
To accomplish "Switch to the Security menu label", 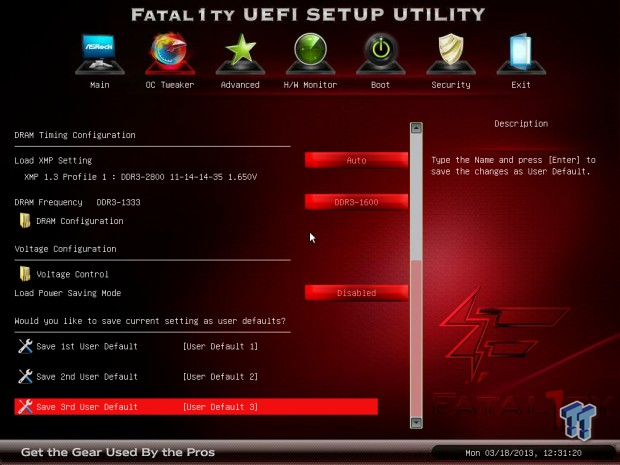I will pos(451,85).
